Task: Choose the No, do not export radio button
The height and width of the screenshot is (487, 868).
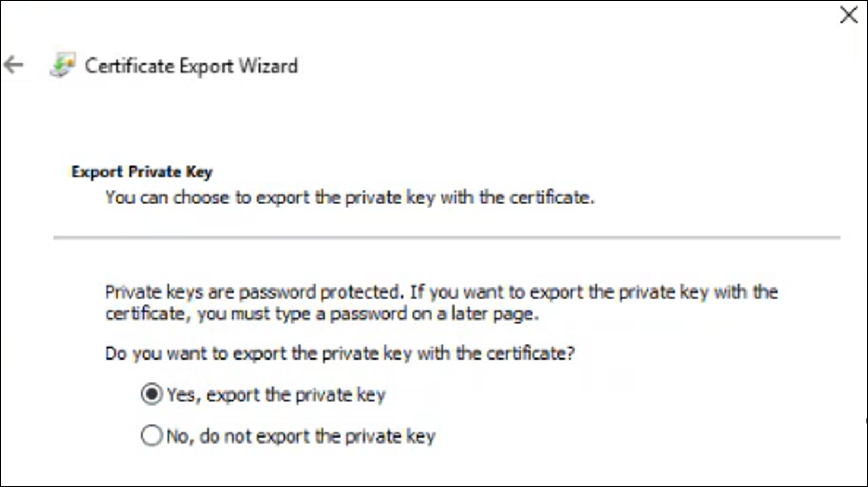Action: pos(151,435)
